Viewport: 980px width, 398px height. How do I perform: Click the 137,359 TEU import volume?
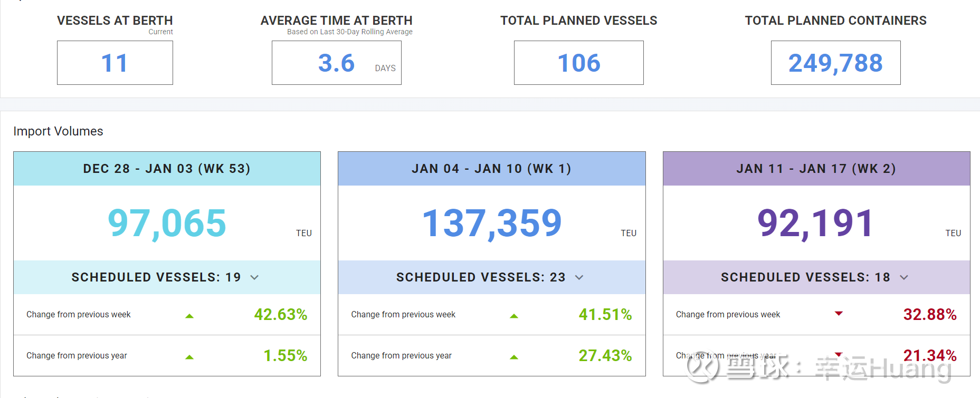pyautogui.click(x=492, y=223)
